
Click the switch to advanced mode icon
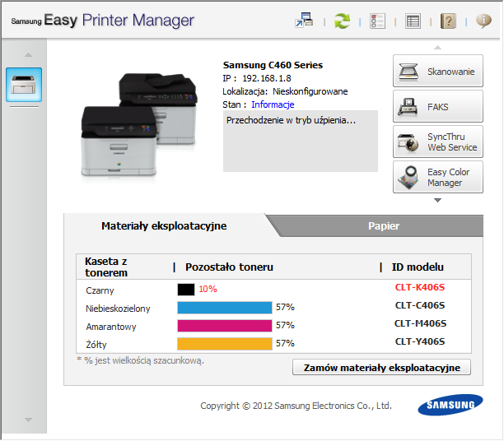(304, 21)
